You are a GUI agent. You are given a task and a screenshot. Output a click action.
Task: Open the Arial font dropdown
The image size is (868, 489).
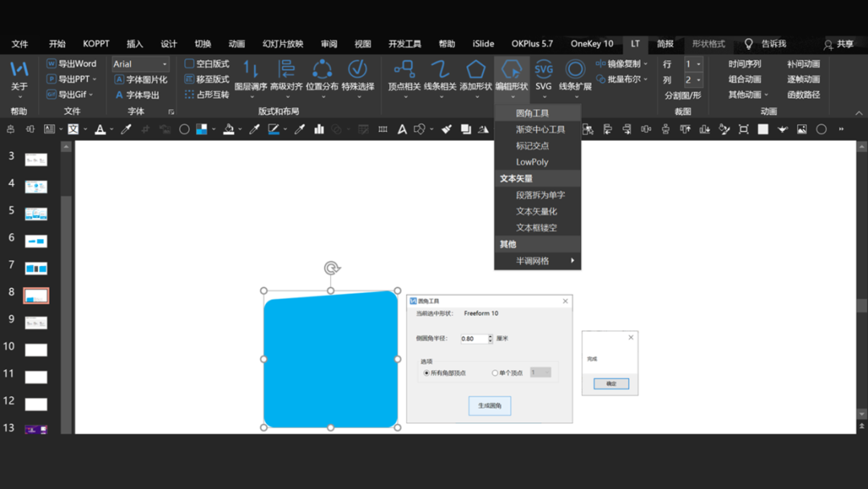(165, 64)
